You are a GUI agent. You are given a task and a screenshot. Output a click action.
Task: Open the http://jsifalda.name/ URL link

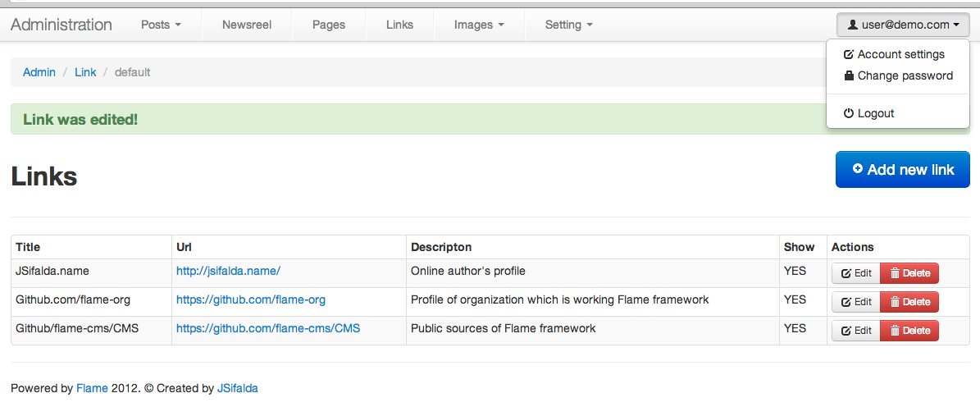click(x=228, y=271)
